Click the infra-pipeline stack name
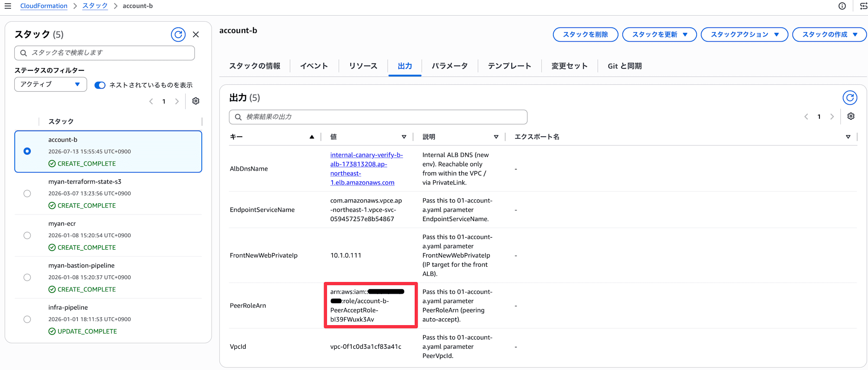Viewport: 868px width, 370px height. 68,307
